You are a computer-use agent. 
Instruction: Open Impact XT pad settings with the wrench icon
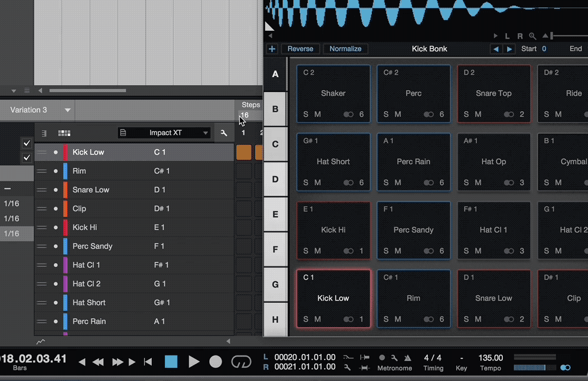[x=224, y=132]
